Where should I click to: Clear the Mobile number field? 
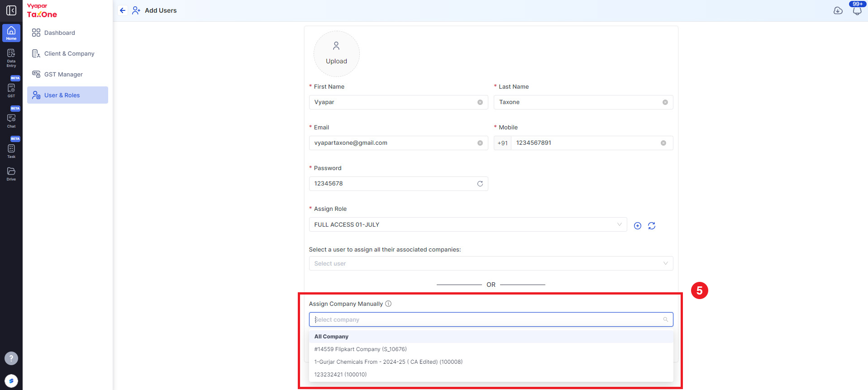(663, 143)
